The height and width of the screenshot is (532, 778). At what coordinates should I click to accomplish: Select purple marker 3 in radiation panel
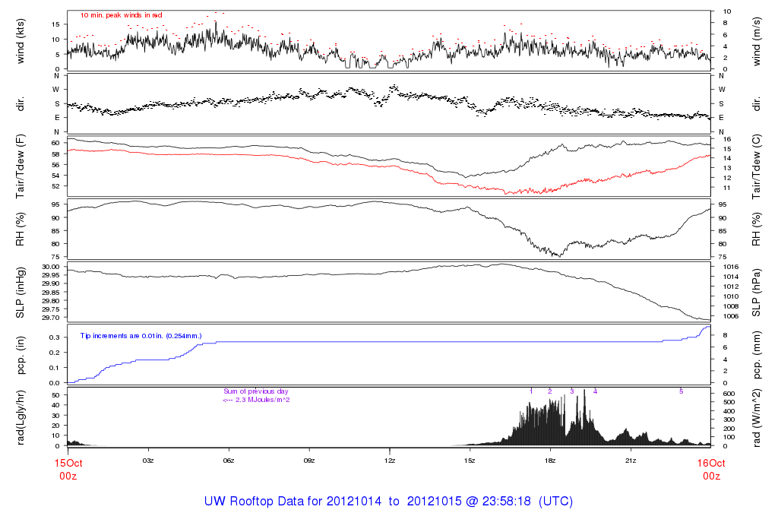572,391
